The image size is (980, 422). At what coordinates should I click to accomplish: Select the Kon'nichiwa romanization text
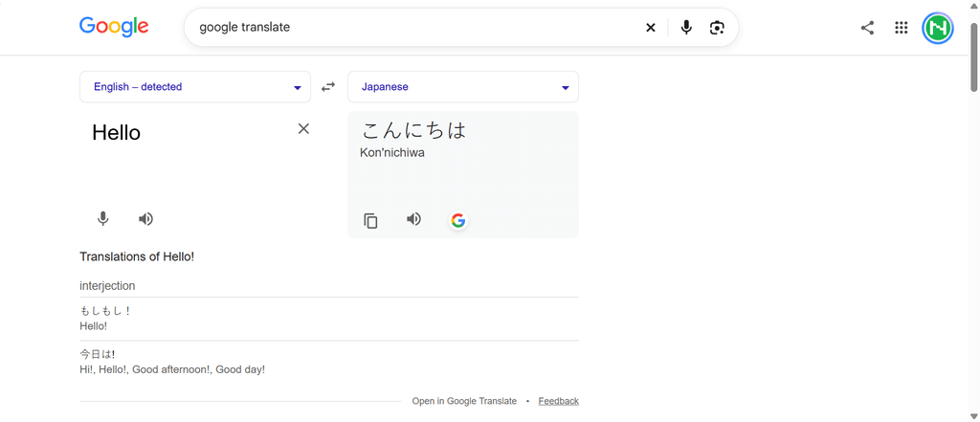coord(391,152)
